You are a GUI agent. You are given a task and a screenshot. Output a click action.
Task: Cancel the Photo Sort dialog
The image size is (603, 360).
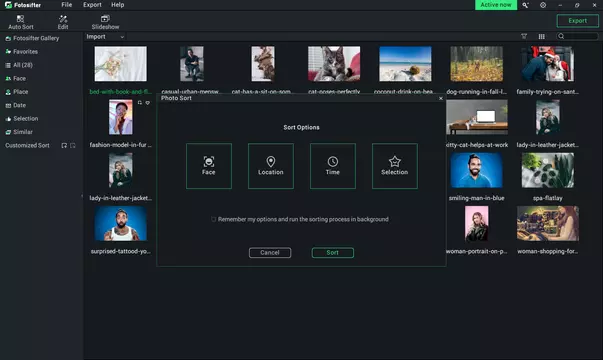(270, 253)
